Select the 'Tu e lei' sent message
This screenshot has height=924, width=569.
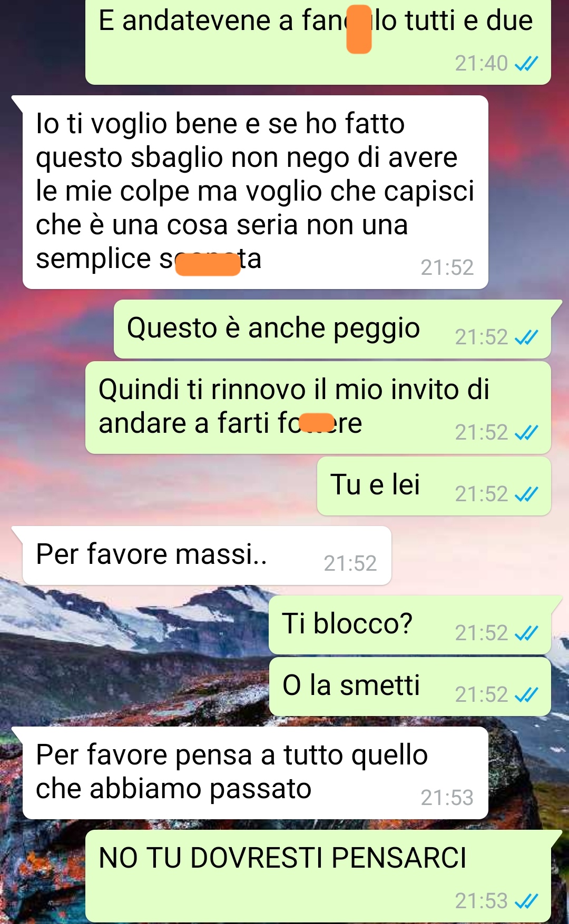pos(434,486)
